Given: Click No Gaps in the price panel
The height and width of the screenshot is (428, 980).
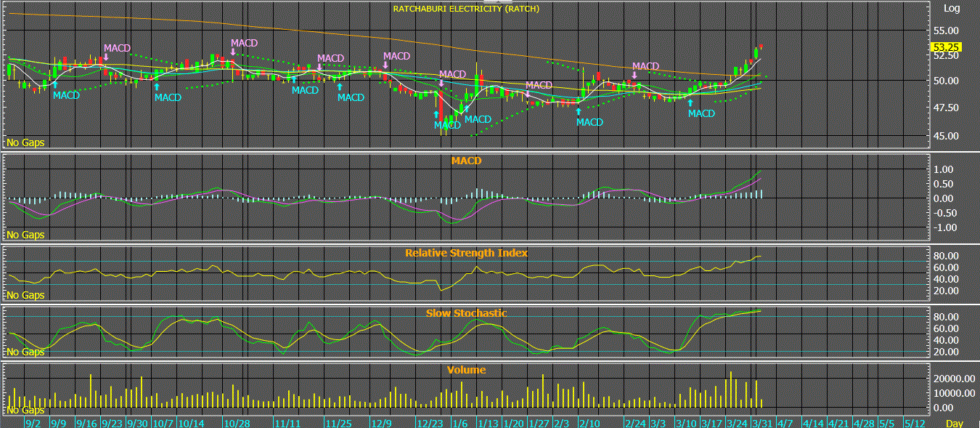Looking at the screenshot, I should click(x=25, y=142).
